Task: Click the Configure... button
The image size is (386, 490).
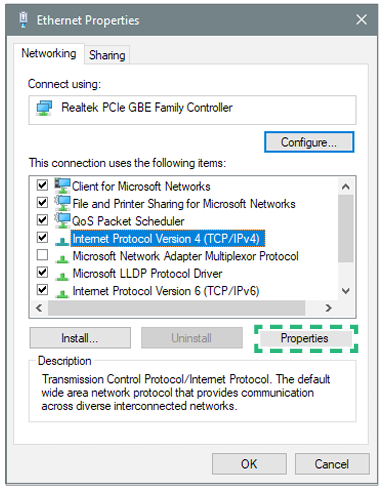Action: click(309, 142)
